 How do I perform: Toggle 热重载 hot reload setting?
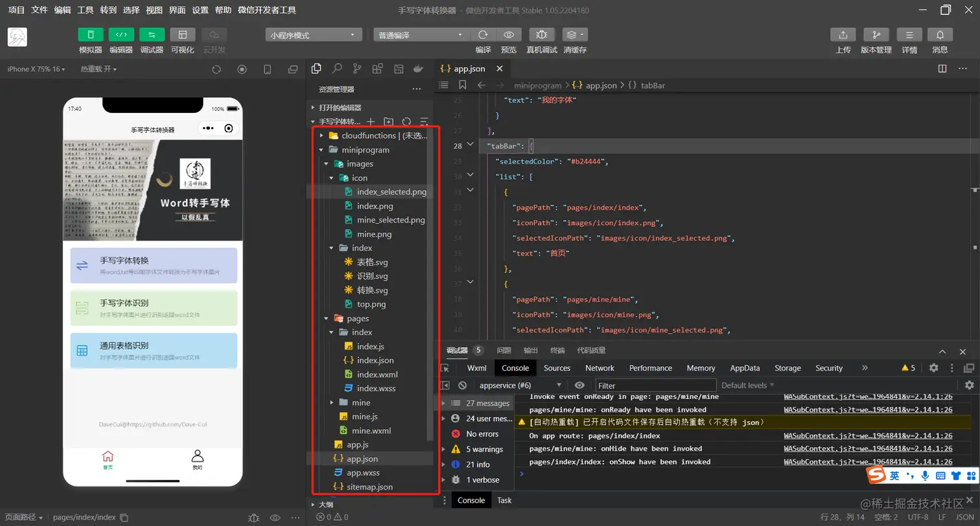(x=99, y=69)
